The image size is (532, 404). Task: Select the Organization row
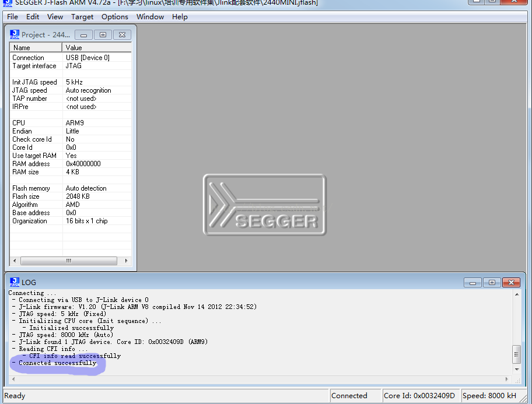(71, 220)
